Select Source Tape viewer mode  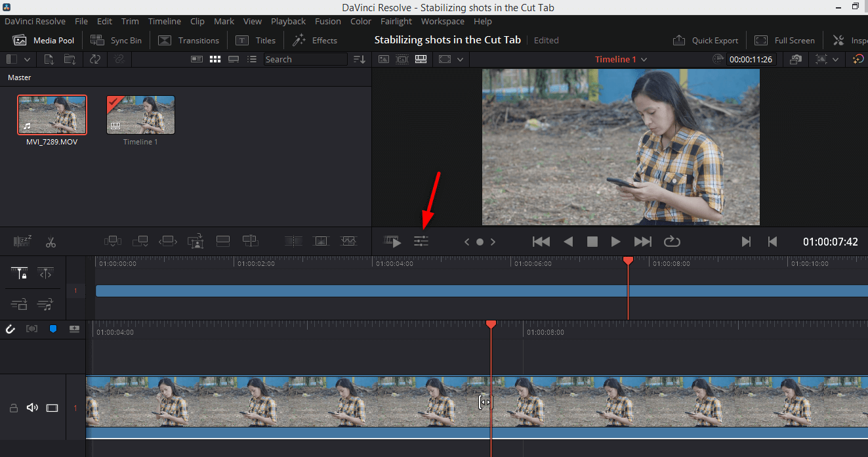click(x=402, y=59)
